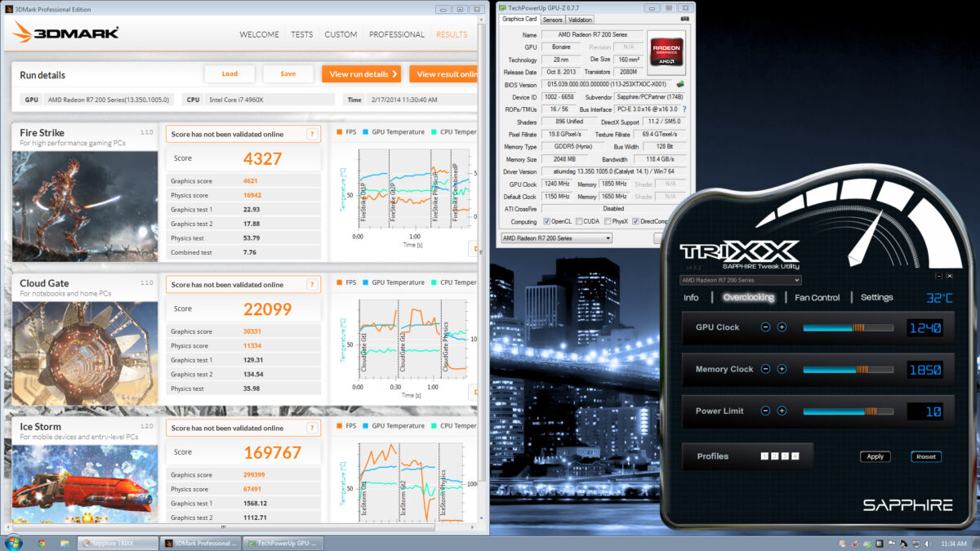Image resolution: width=980 pixels, height=551 pixels.
Task: Open Windows Explorer from the taskbar
Action: point(63,543)
